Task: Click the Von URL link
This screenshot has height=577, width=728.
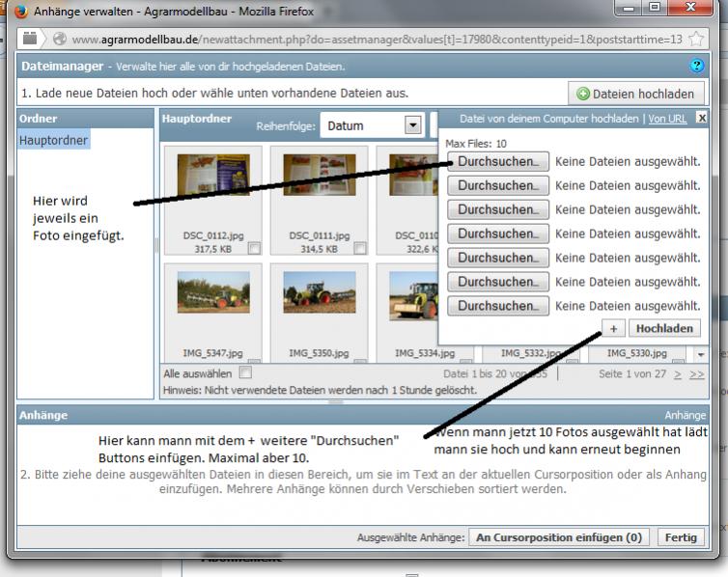Action: pos(667,119)
